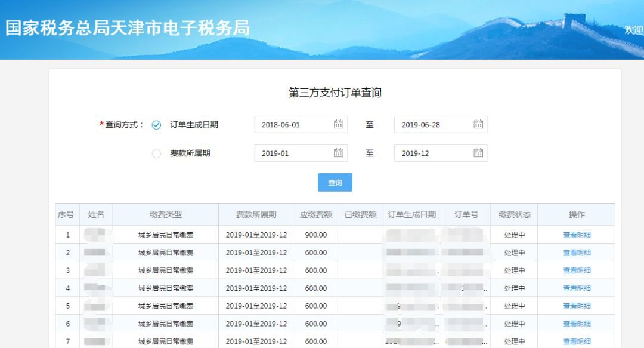Screen dimensions: 644x348
Task: Open calendar icon for order end date 2019-06-28
Action: [x=478, y=124]
